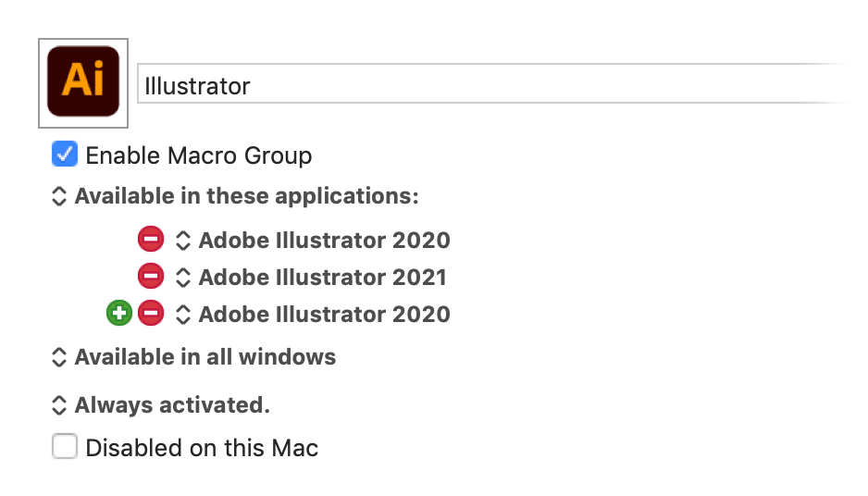The height and width of the screenshot is (496, 868).
Task: Click the 'Enable Macro Group' label
Action: pyautogui.click(x=199, y=155)
